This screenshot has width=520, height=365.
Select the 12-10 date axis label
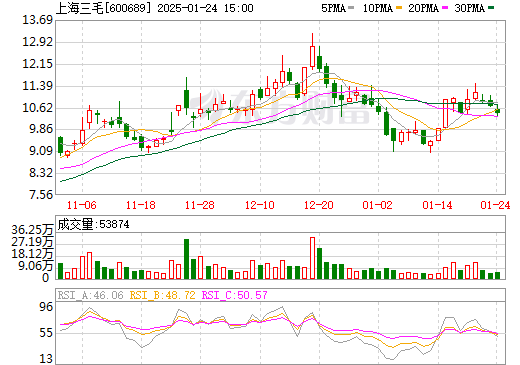click(x=260, y=205)
